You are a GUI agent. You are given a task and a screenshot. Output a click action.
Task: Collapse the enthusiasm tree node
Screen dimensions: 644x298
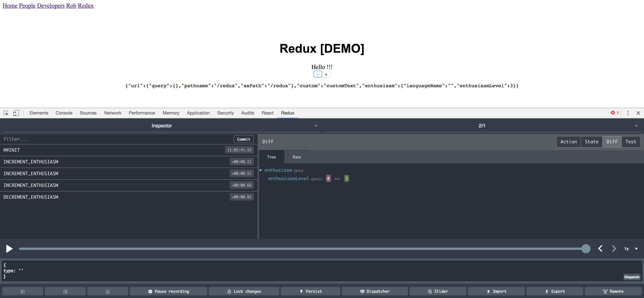coord(261,170)
